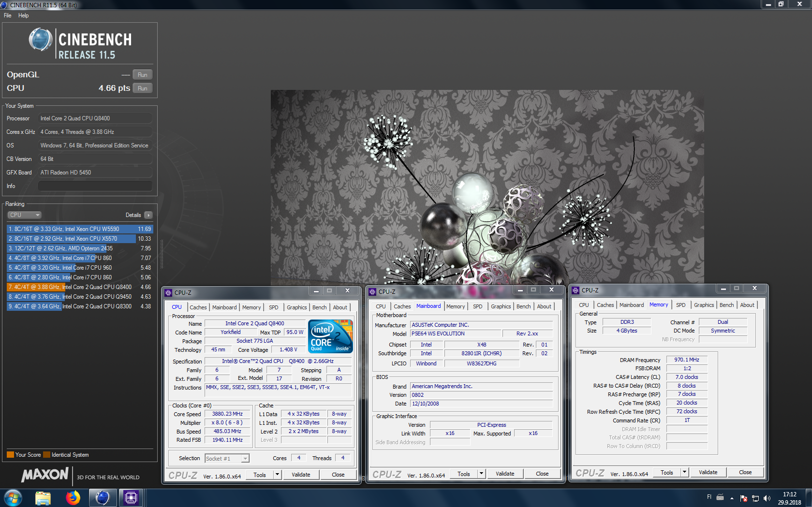Click the Details arrow button in Ranking
The width and height of the screenshot is (812, 507).
click(x=148, y=215)
